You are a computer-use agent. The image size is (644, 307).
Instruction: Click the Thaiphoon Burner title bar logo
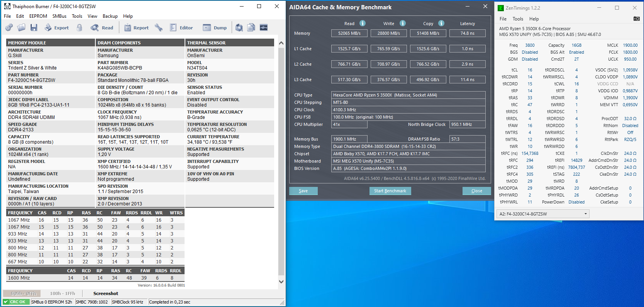(x=7, y=6)
